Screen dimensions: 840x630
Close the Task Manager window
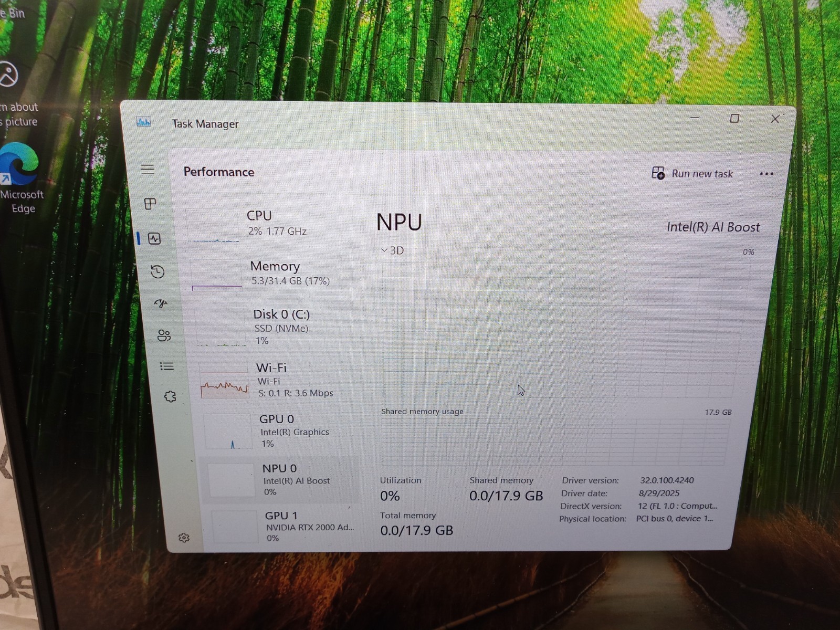pyautogui.click(x=775, y=119)
